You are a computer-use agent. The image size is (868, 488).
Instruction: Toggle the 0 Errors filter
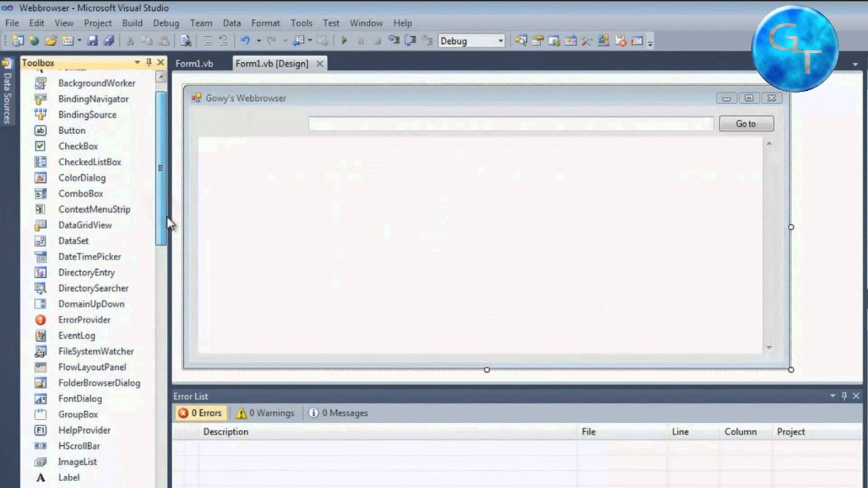(200, 413)
